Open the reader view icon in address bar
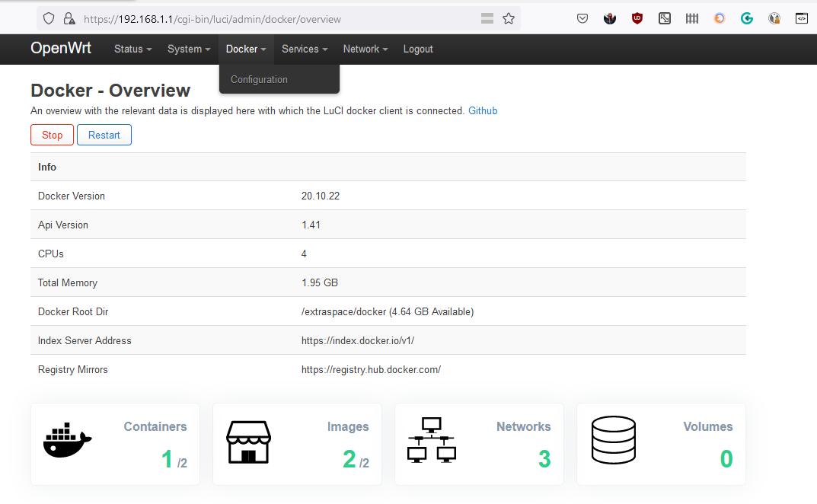 click(487, 19)
